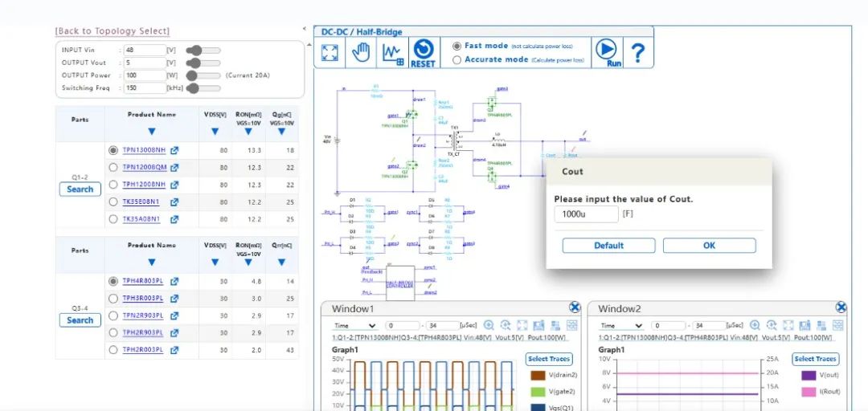Screen dimensions: 868x411
Task: Close Window1 graph panel
Action: pyautogui.click(x=575, y=307)
